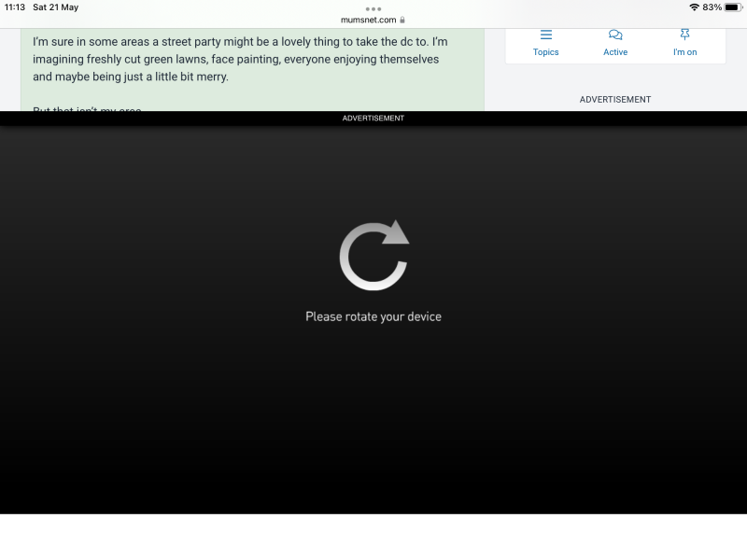The width and height of the screenshot is (747, 560).
Task: Click the Active speech bubbles icon
Action: pos(615,35)
